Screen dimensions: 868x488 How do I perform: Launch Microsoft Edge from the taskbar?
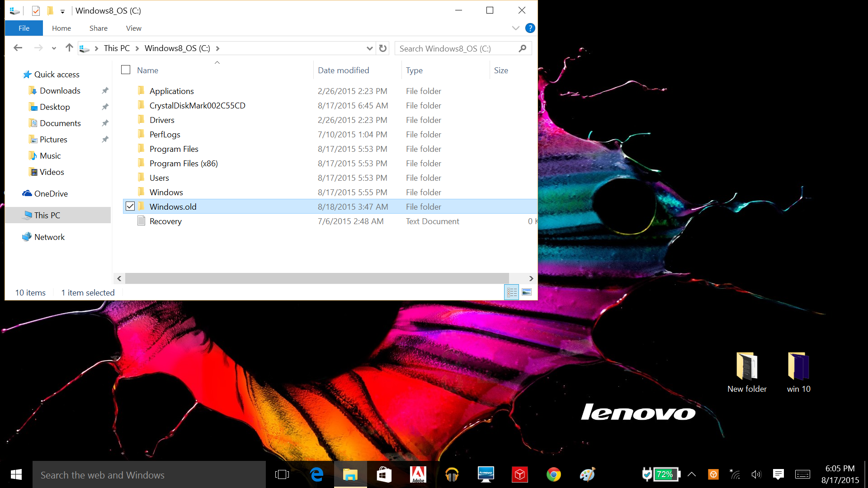click(x=316, y=474)
